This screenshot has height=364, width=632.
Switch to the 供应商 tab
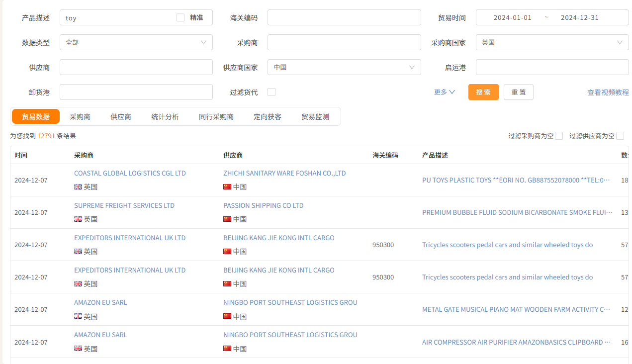[121, 117]
